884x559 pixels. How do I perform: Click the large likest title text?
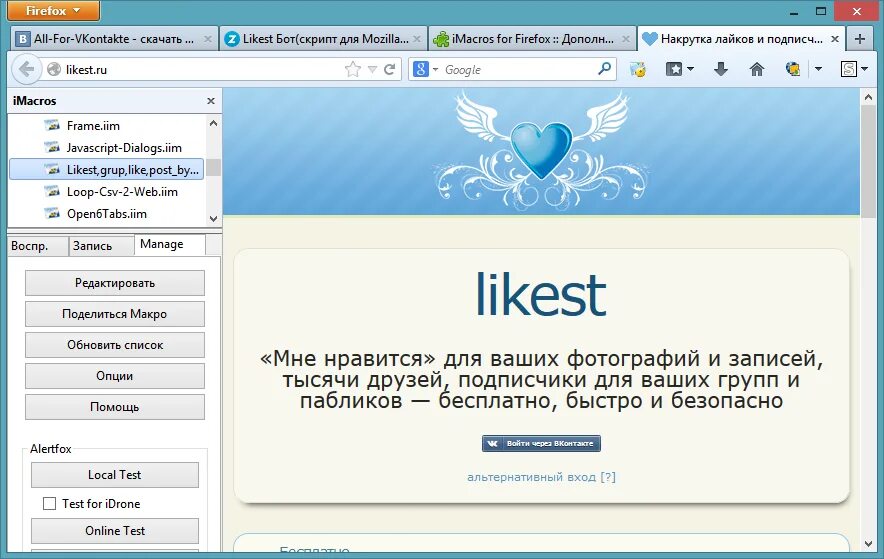coord(541,294)
